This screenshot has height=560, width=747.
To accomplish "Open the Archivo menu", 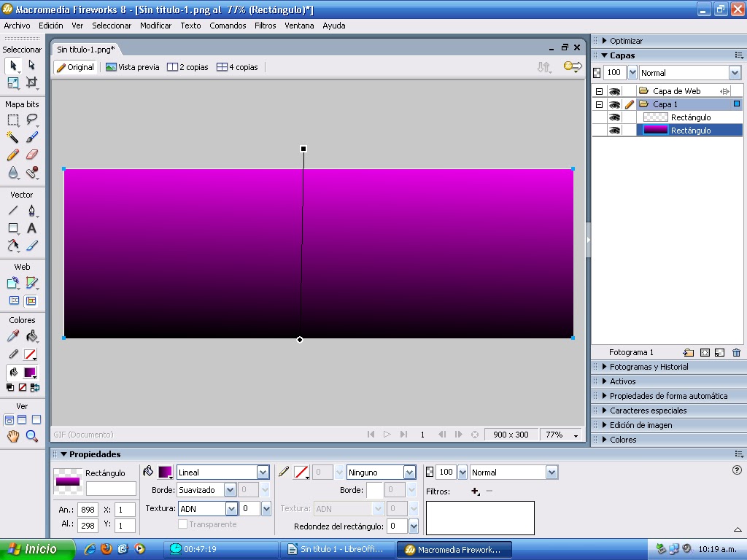I will click(x=18, y=26).
